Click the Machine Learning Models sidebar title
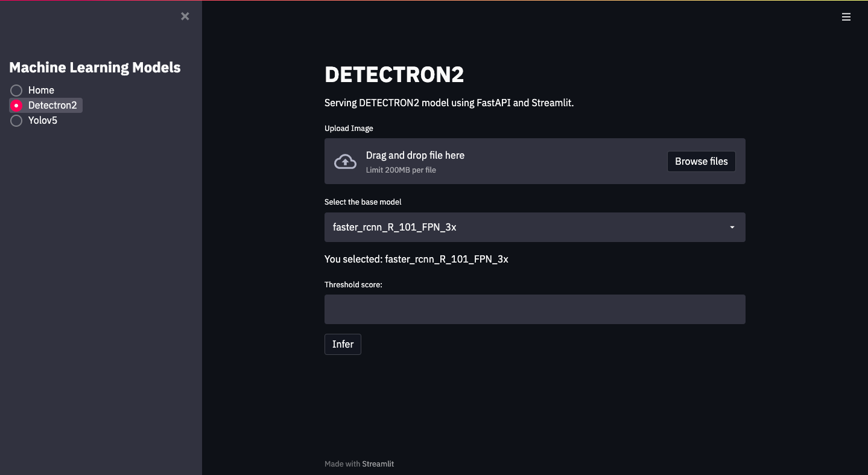Viewport: 868px width, 475px height. click(95, 67)
